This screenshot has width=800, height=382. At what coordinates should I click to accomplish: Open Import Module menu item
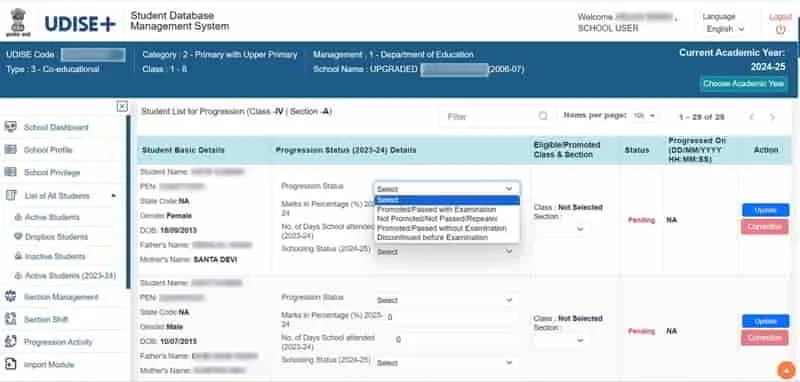point(49,365)
